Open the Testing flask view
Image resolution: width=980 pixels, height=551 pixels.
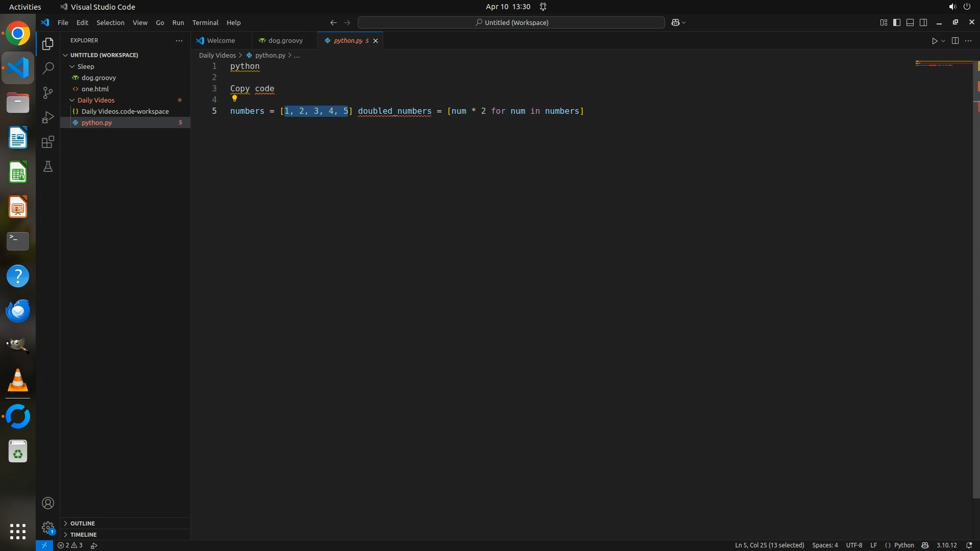pos(47,167)
